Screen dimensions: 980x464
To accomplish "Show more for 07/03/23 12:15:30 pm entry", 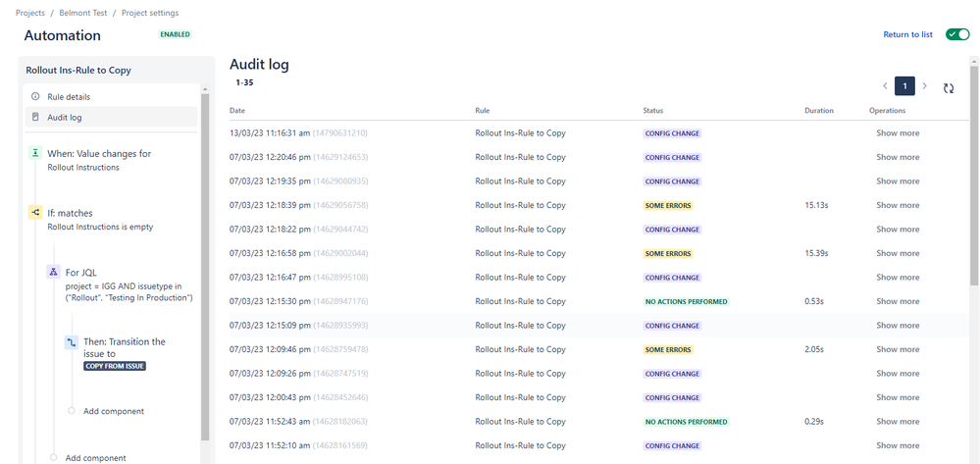I will pyautogui.click(x=898, y=301).
